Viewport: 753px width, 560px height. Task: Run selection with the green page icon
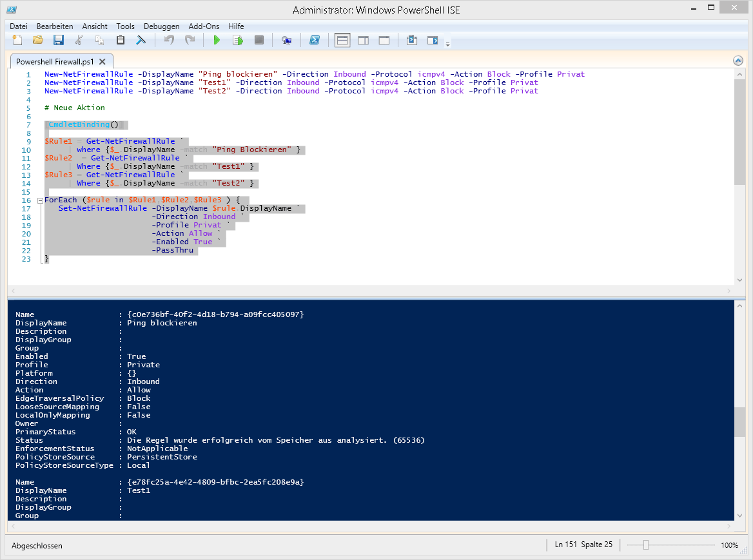(x=237, y=41)
